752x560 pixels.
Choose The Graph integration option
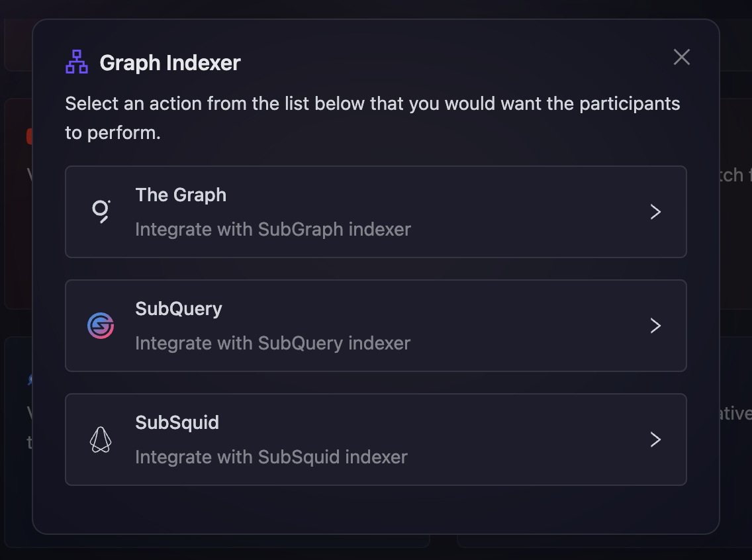(x=376, y=211)
